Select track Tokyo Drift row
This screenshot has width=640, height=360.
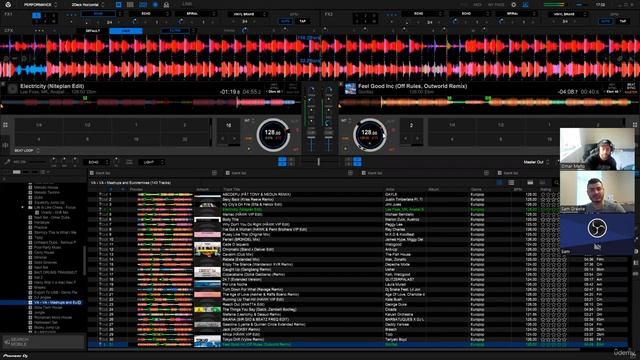358,339
